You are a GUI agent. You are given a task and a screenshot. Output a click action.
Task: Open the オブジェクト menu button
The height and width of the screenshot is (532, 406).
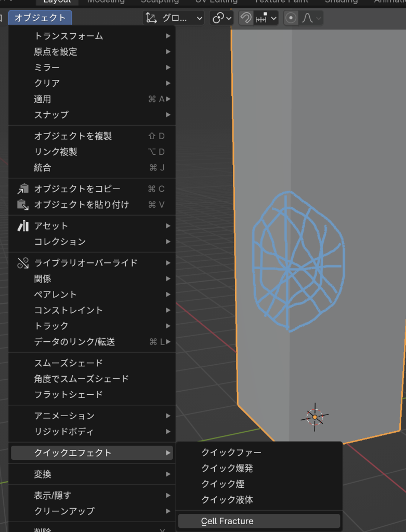tap(40, 18)
